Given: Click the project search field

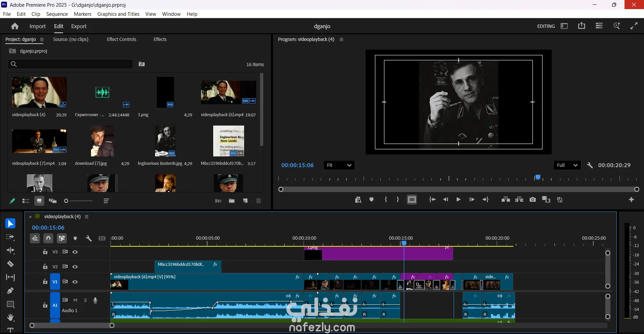Looking at the screenshot, I should point(71,64).
